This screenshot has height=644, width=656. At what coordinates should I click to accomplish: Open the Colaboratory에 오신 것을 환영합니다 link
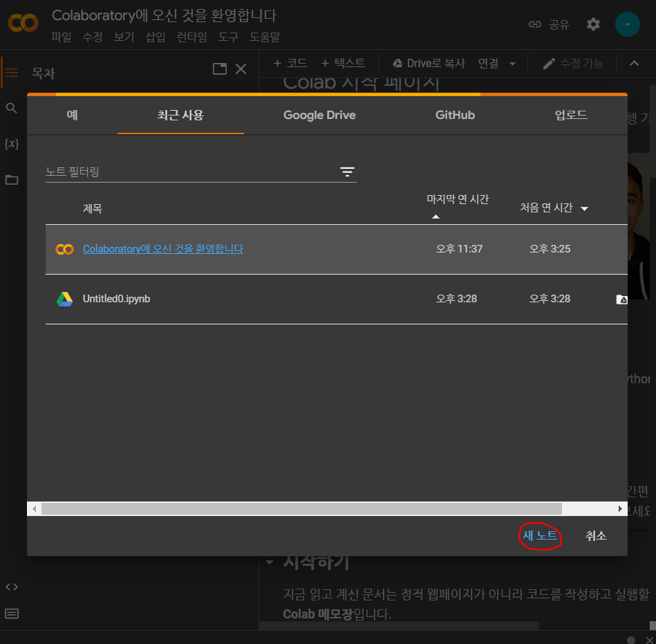(x=162, y=249)
